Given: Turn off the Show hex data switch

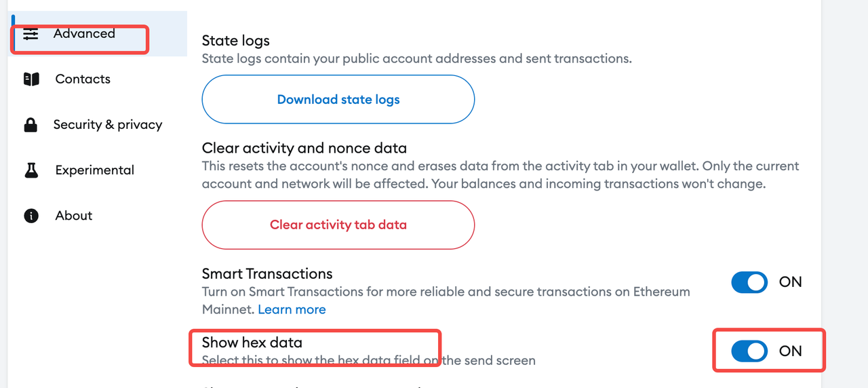Looking at the screenshot, I should (749, 351).
